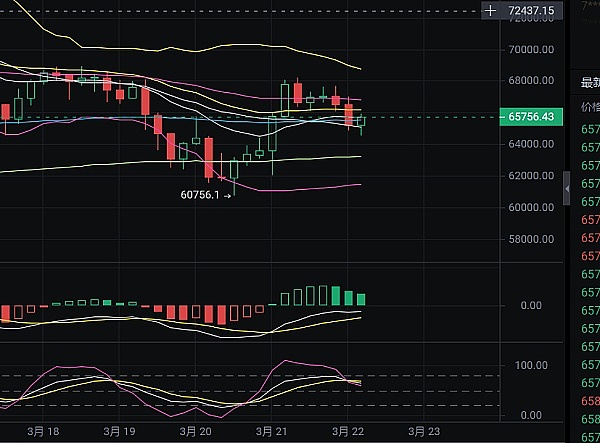Click 3月 22 on the time axis
Image resolution: width=600 pixels, height=443 pixels.
pyautogui.click(x=348, y=432)
